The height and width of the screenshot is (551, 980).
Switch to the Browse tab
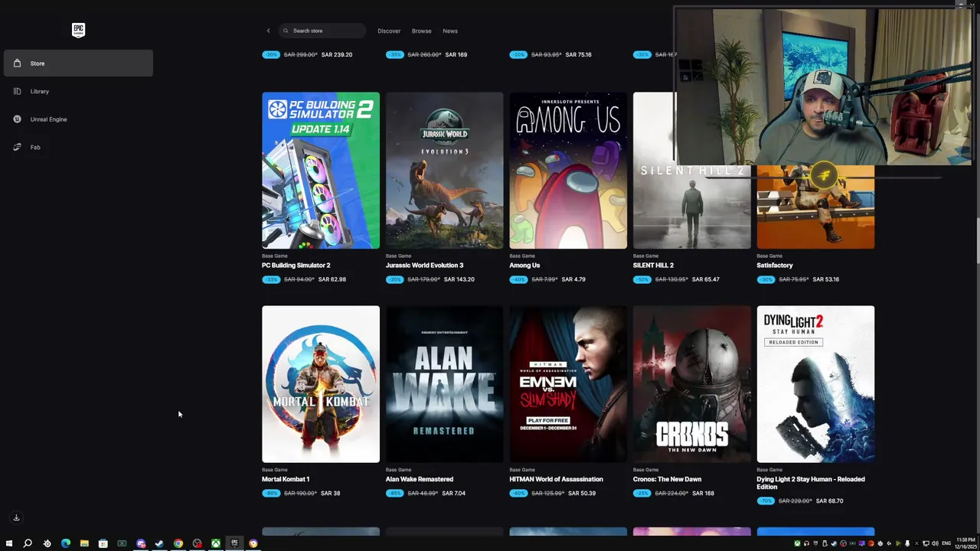421,31
